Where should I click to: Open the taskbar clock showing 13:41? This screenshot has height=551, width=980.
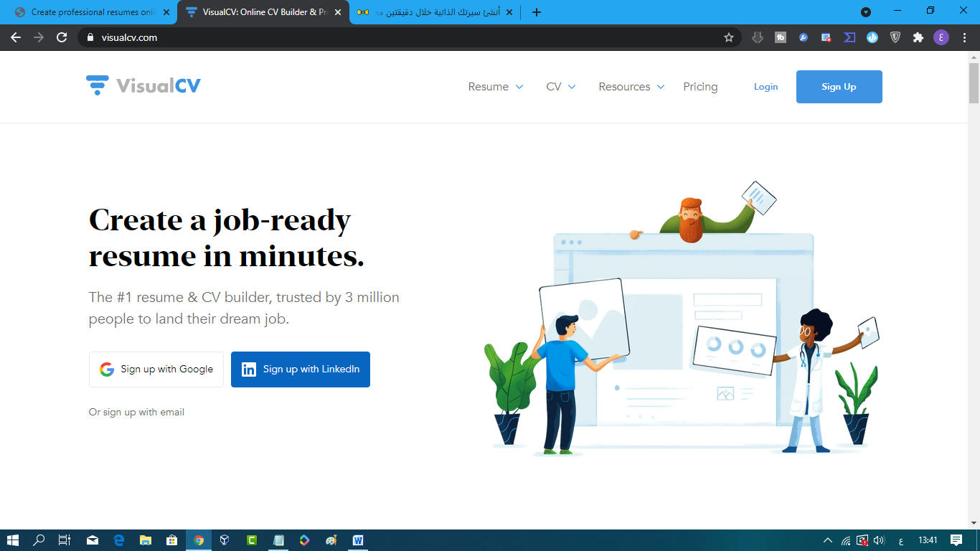pos(928,540)
